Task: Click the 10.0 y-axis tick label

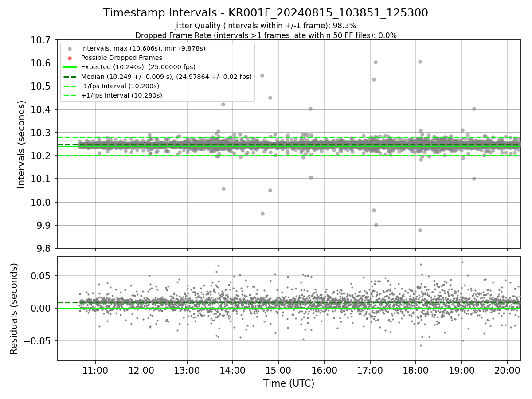Action: point(41,202)
